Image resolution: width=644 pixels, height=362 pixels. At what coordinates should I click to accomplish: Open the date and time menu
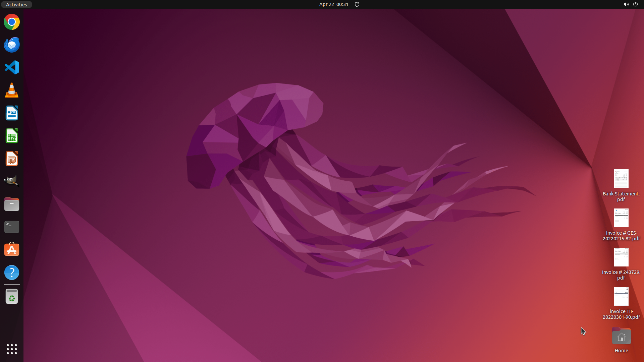(x=333, y=4)
